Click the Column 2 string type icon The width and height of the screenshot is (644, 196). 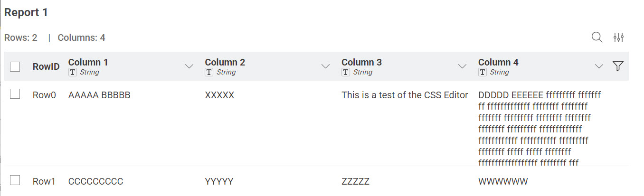pyautogui.click(x=209, y=72)
